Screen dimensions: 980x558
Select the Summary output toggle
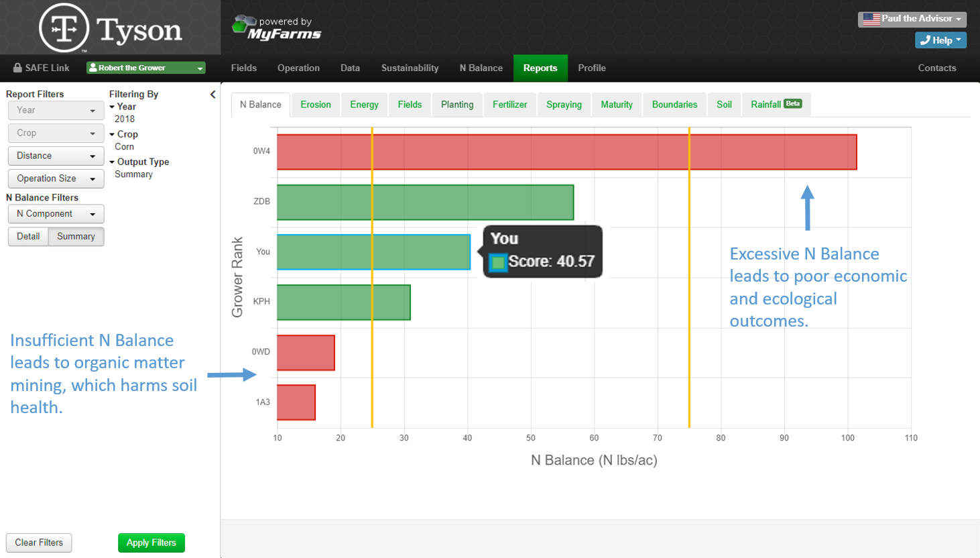76,236
